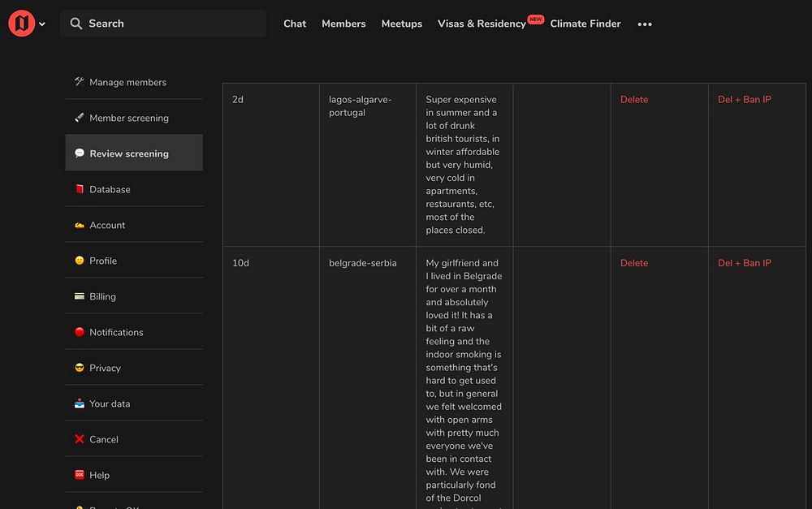
Task: Open the Chat page
Action: (x=295, y=24)
